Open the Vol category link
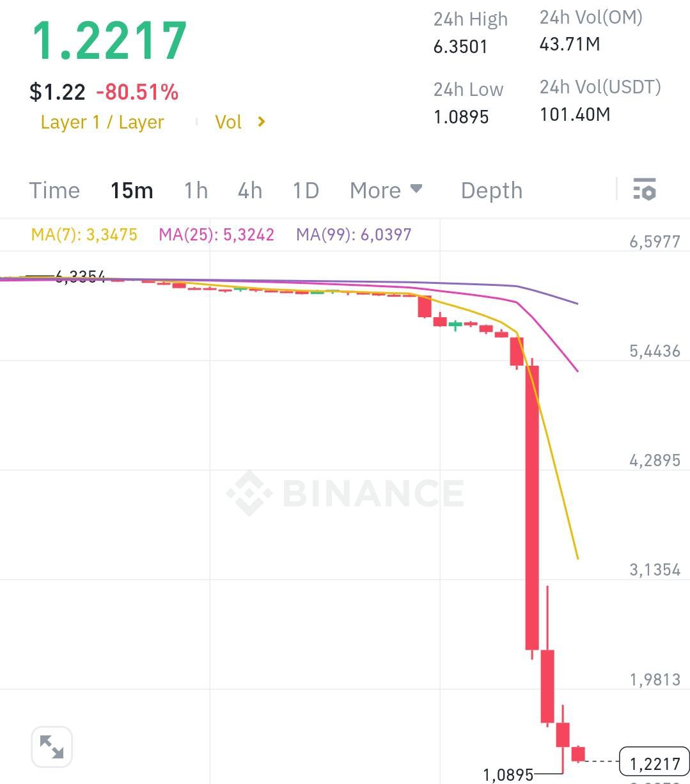The width and height of the screenshot is (690, 784). [228, 122]
